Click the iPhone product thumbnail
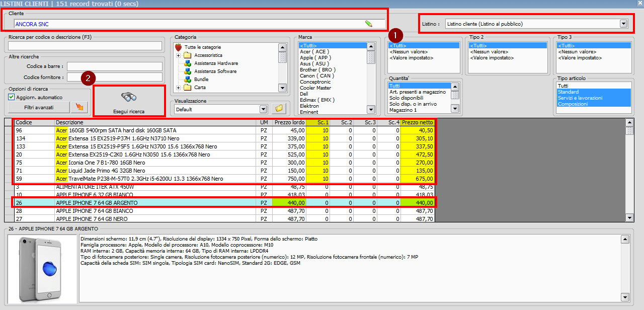The image size is (644, 310). [x=42, y=269]
